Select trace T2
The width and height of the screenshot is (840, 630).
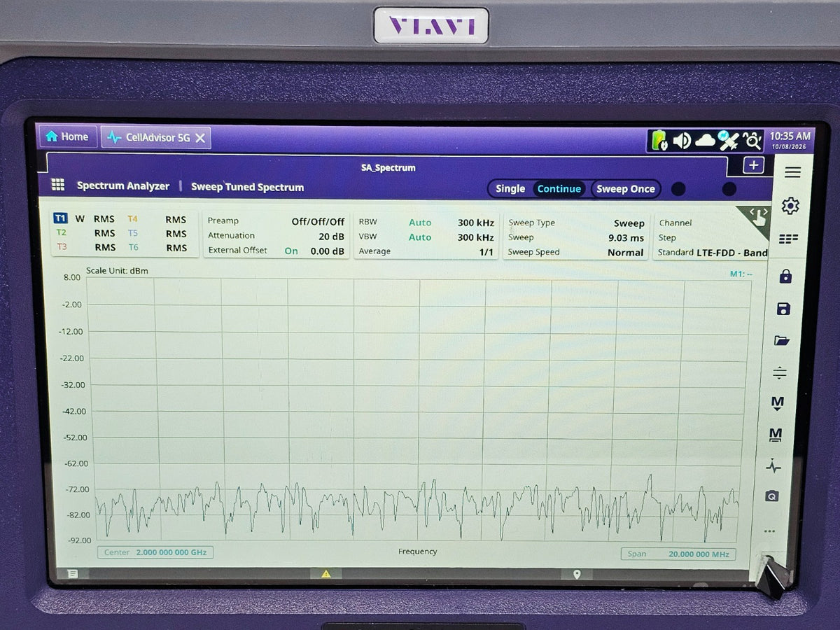point(62,232)
